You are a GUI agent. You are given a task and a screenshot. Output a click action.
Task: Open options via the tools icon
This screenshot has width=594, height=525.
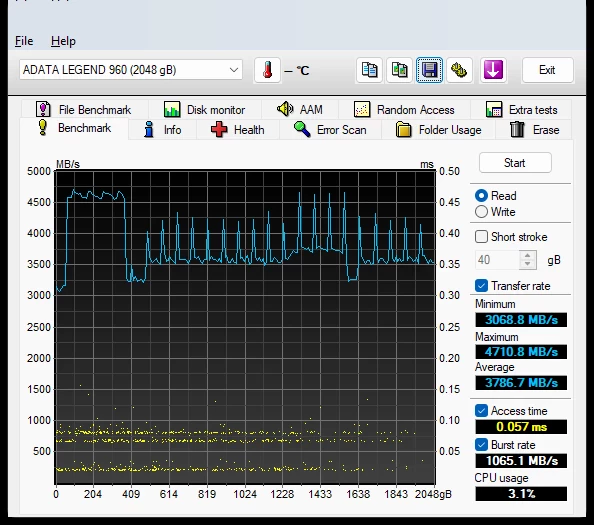point(459,70)
